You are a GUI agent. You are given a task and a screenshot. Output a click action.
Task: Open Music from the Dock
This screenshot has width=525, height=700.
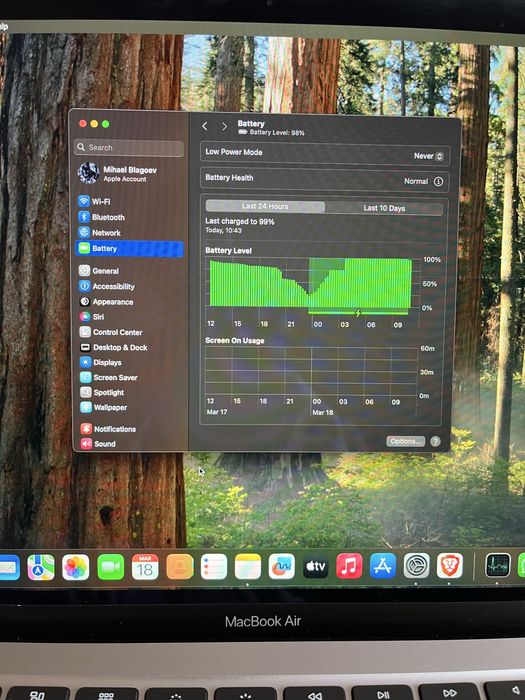tap(349, 566)
